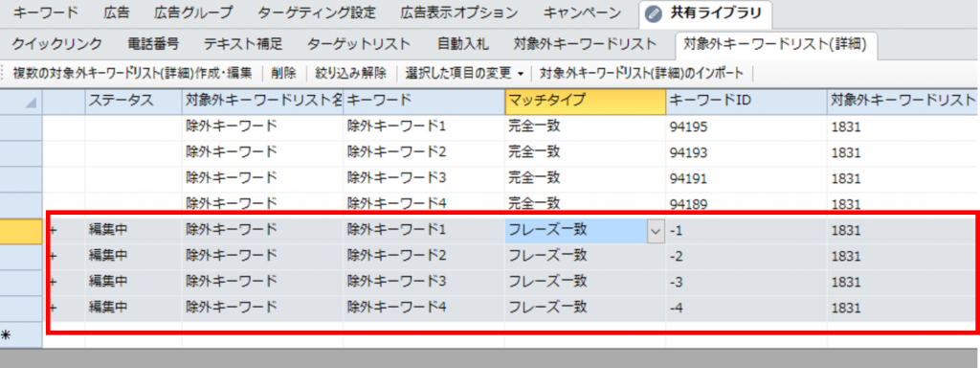Select the ターゲットリスト sub-tab
Image resolution: width=980 pixels, height=368 pixels.
tap(359, 44)
